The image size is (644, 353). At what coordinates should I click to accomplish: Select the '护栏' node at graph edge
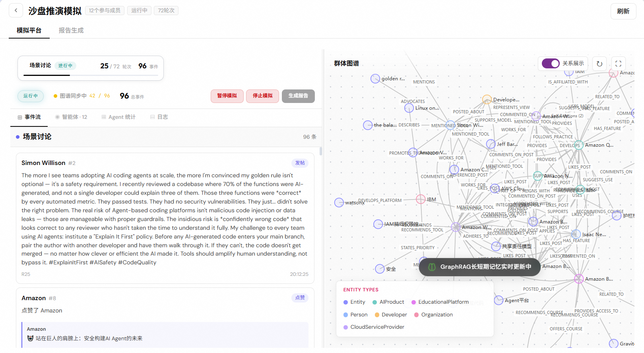pos(617,215)
